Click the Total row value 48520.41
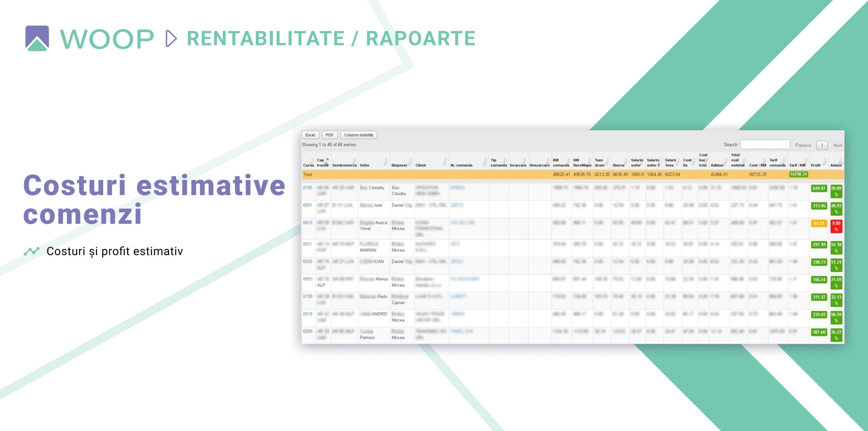Viewport: 868px width, 431px height. 561,175
